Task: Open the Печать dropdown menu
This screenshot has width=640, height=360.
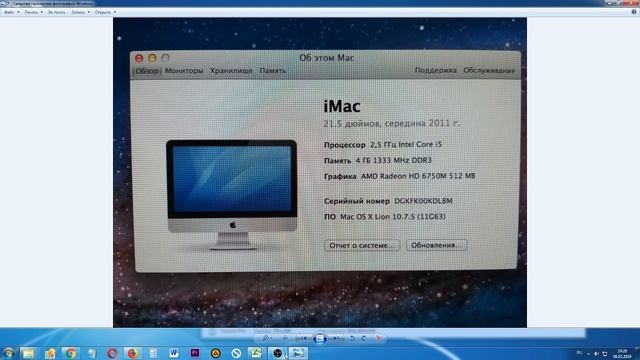Action: click(x=33, y=12)
